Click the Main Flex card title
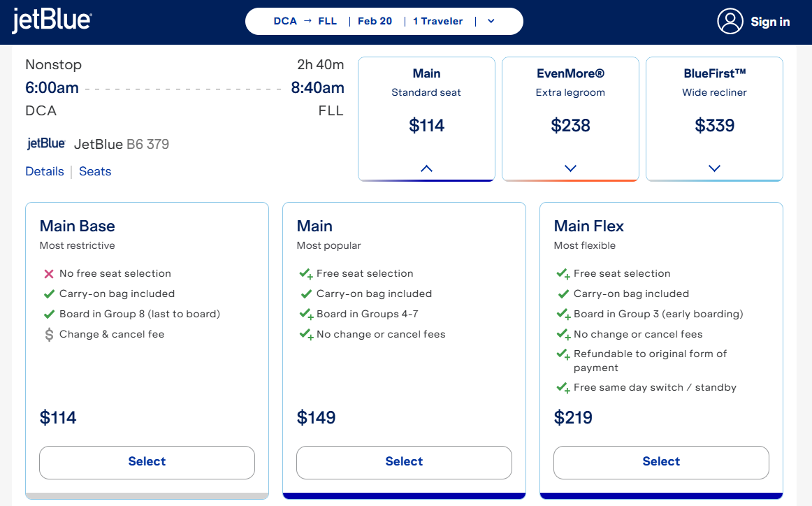812x506 pixels. [x=589, y=226]
